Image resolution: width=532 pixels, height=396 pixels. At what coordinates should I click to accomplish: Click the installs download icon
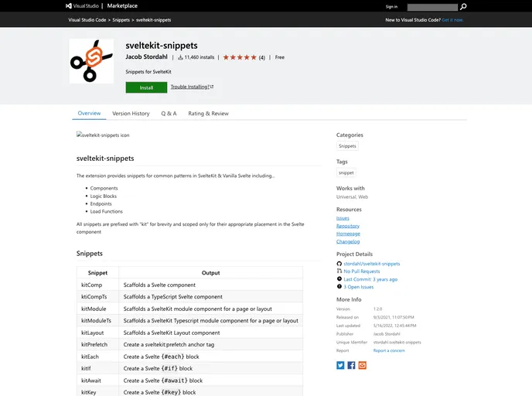click(x=180, y=57)
